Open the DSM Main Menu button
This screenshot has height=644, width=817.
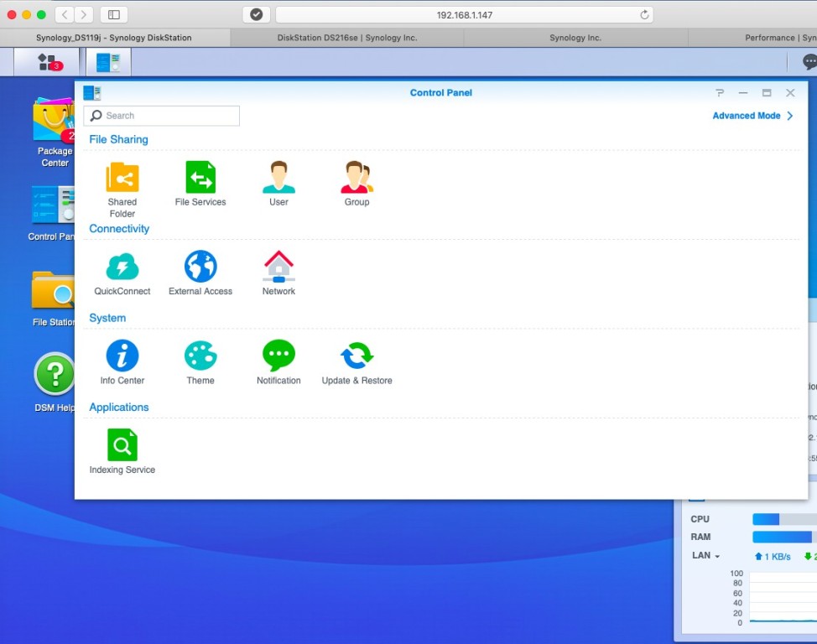tap(47, 62)
